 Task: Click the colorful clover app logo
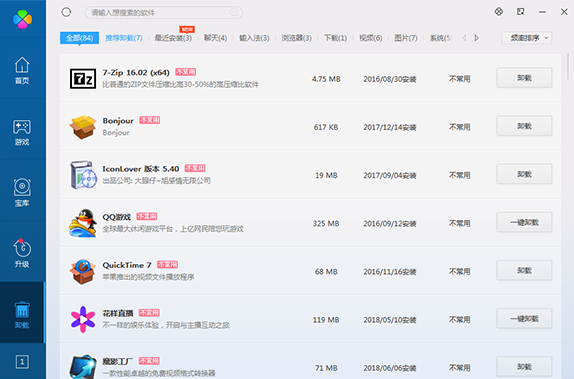point(22,19)
